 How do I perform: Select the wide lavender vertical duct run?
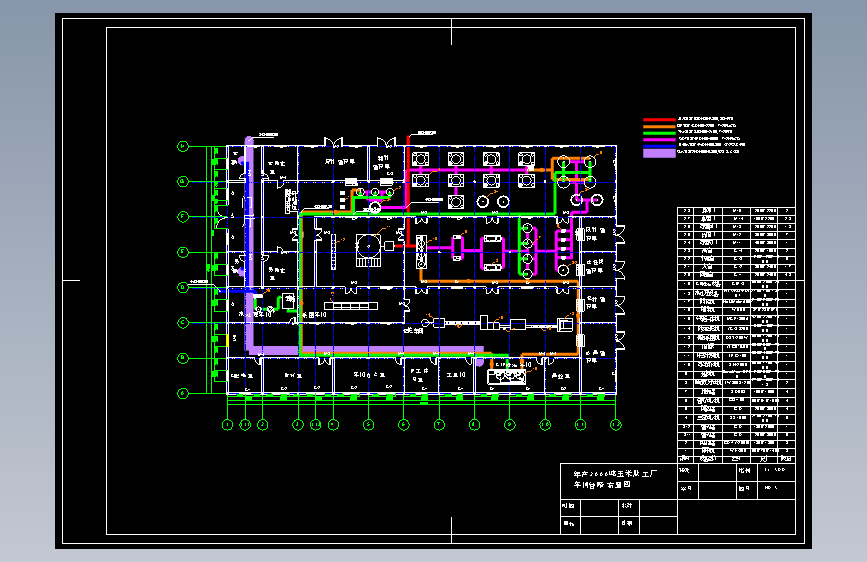click(249, 245)
